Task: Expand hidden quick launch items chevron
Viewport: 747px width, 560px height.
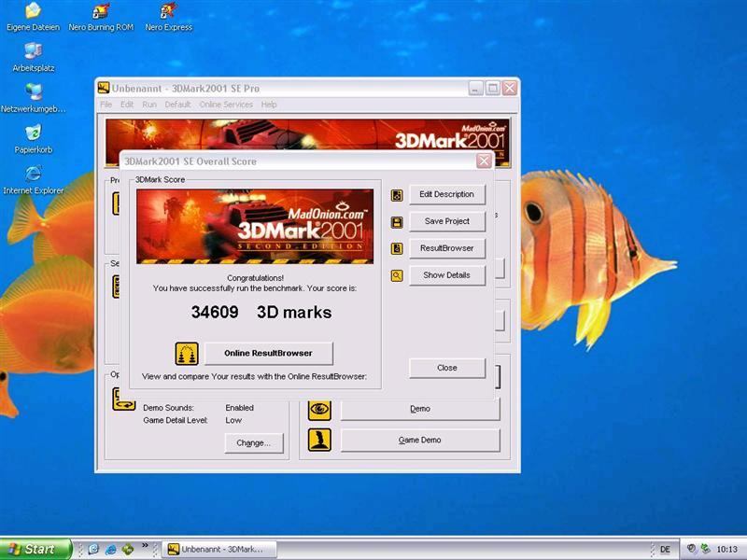Action: tap(145, 545)
